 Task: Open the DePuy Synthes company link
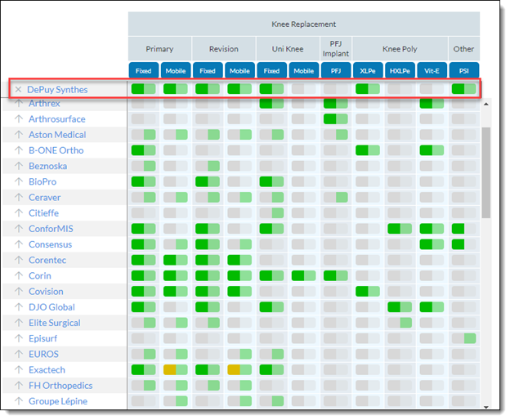pyautogui.click(x=57, y=90)
